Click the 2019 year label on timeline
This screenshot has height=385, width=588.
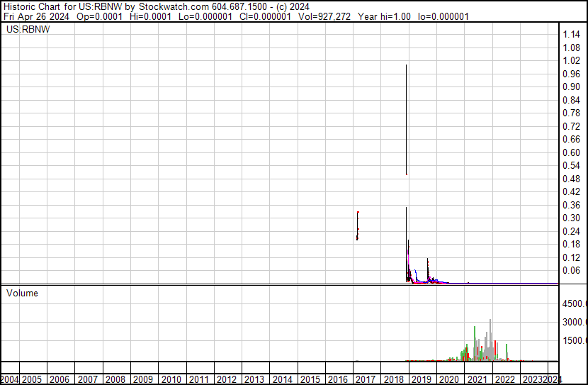[x=422, y=379]
